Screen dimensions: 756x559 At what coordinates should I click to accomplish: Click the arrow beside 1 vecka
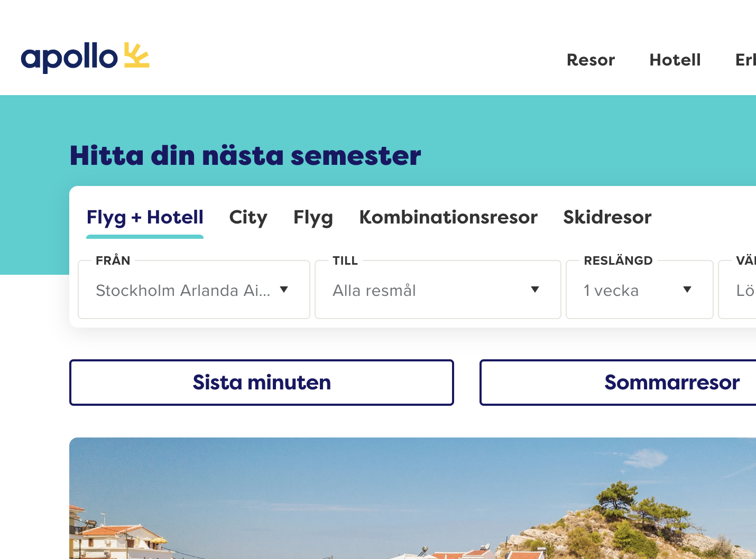pos(687,290)
